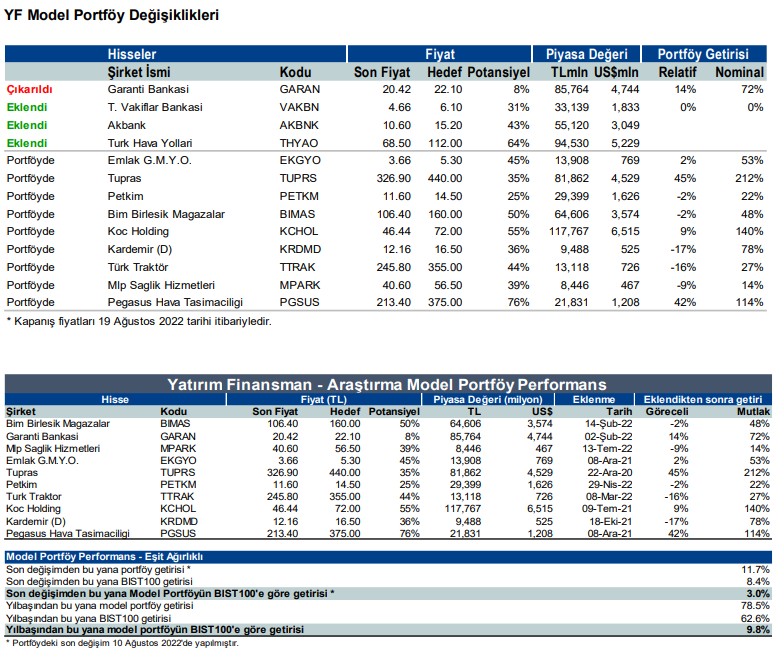This screenshot has width=779, height=653.
Task: Click the date 02-Şub-22
Action: [x=609, y=436]
